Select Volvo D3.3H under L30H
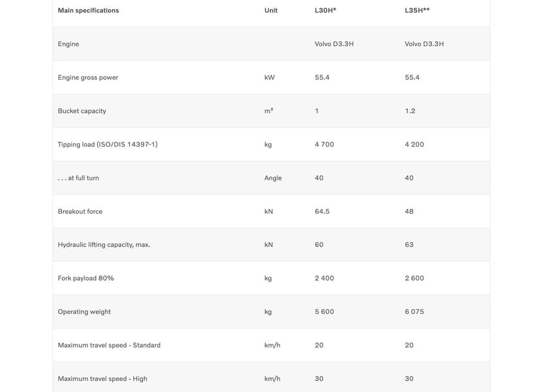549x392 pixels. click(334, 44)
